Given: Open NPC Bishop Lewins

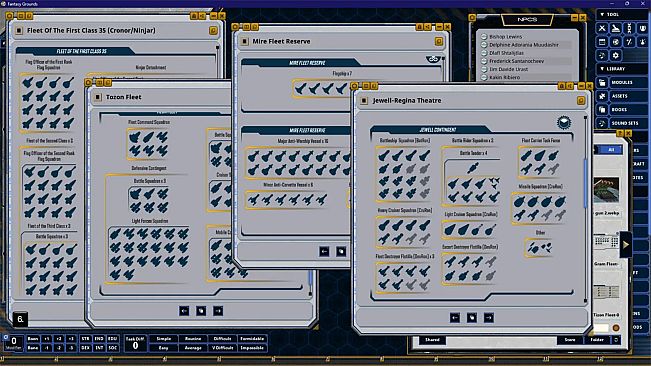Looking at the screenshot, I should tap(505, 37).
